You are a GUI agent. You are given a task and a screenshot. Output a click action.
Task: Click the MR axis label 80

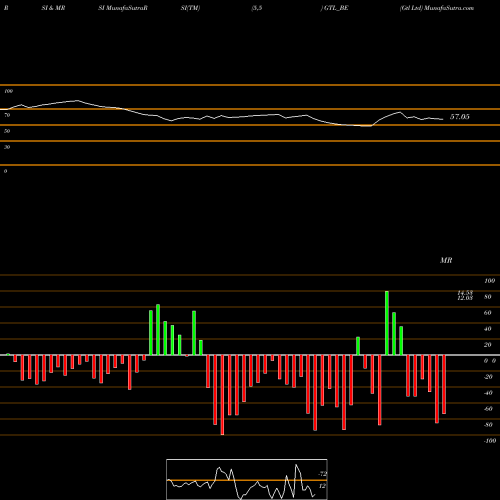(488, 297)
